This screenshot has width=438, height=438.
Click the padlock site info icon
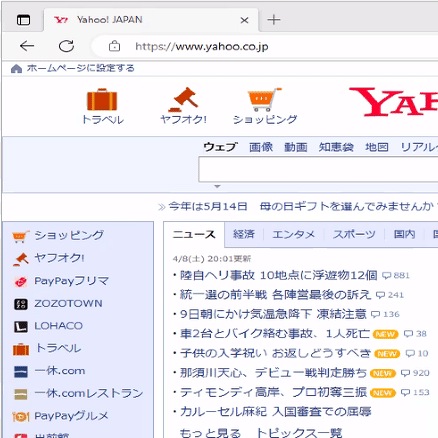tap(114, 46)
